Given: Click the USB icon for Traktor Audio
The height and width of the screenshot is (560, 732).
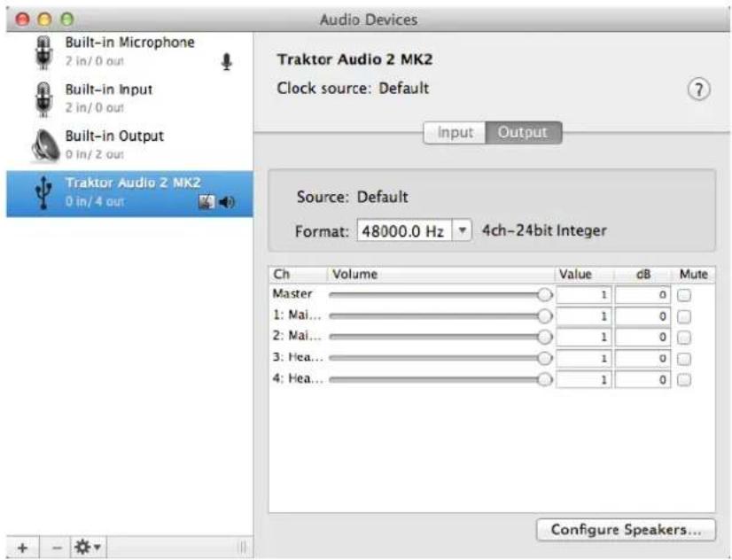Looking at the screenshot, I should coord(43,192).
